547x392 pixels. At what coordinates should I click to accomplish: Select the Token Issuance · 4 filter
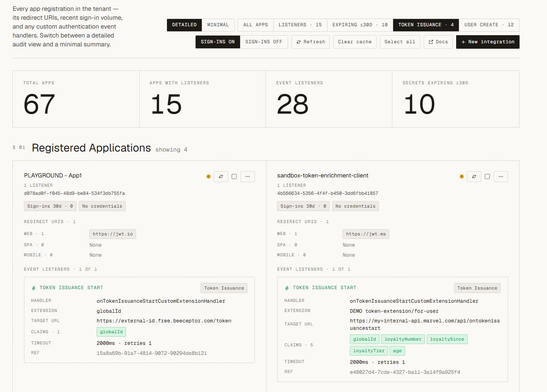pyautogui.click(x=426, y=25)
